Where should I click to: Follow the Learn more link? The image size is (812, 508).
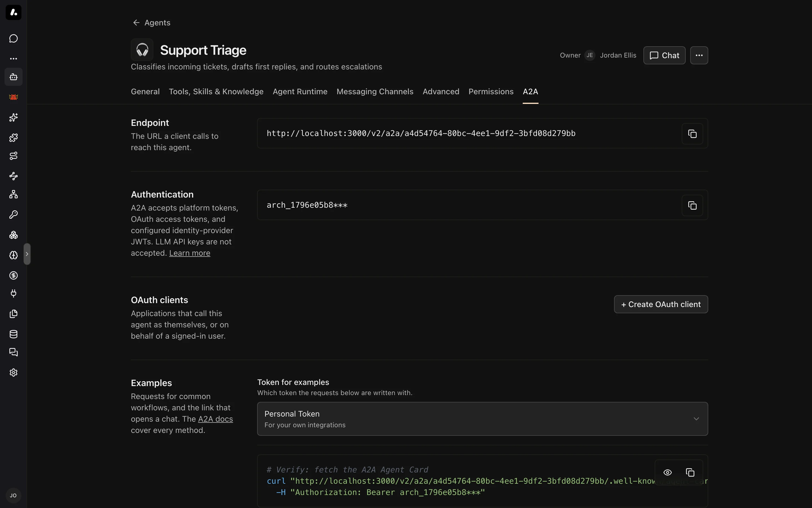point(189,253)
